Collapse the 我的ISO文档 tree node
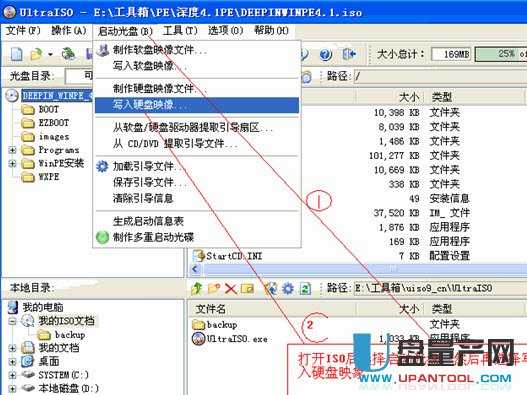The width and height of the screenshot is (527, 395). (x=12, y=321)
